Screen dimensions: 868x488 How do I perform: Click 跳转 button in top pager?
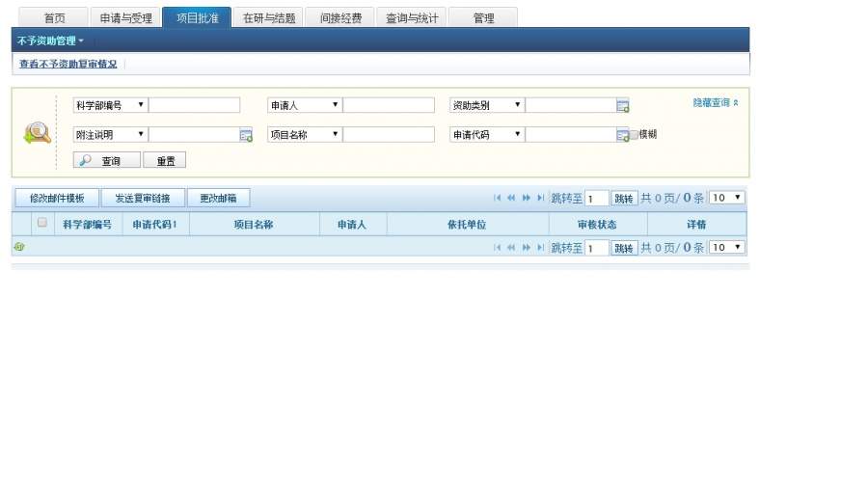point(624,198)
